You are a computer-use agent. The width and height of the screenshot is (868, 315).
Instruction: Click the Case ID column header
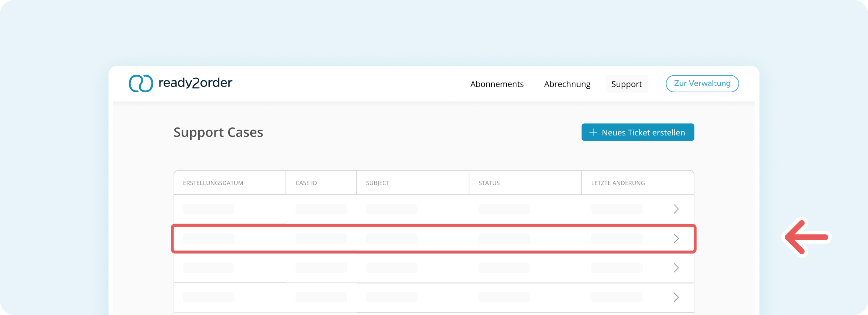pyautogui.click(x=306, y=183)
